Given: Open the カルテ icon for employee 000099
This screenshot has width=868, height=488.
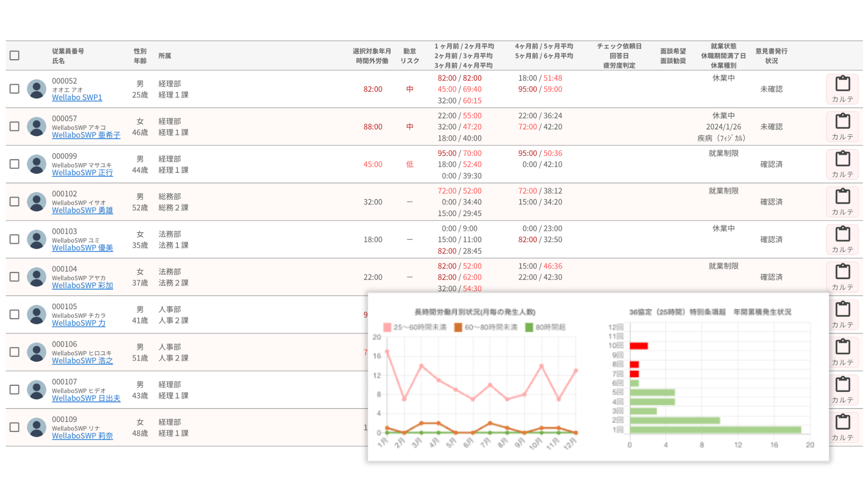Looking at the screenshot, I should 842,164.
